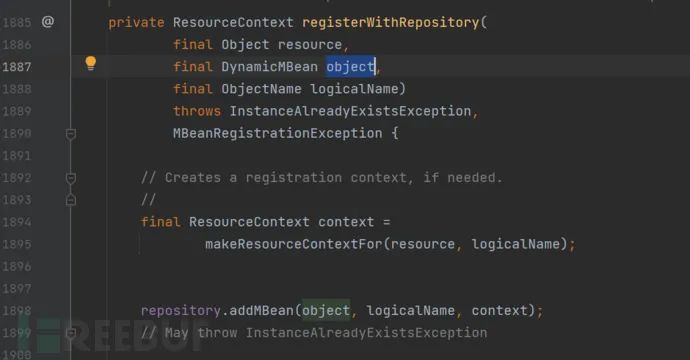Image resolution: width=690 pixels, height=360 pixels.
Task: Toggle fold marker at line 1899
Action: [71, 333]
